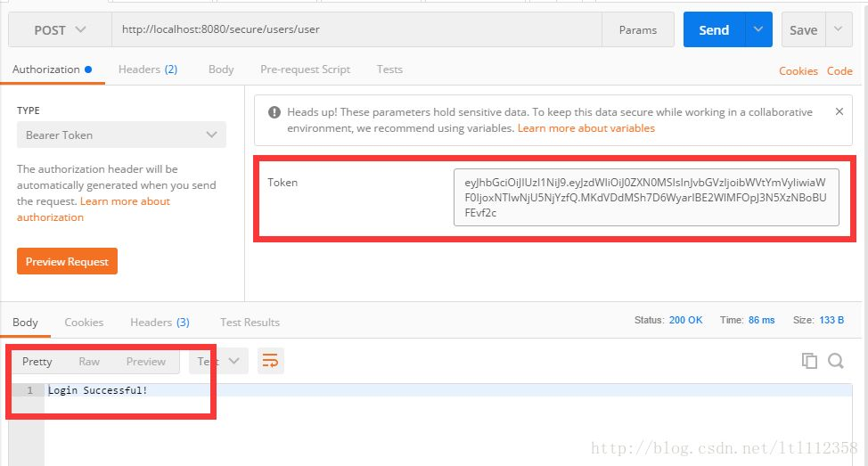The width and height of the screenshot is (868, 466).
Task: Open the POST method dropdown
Action: [x=60, y=30]
